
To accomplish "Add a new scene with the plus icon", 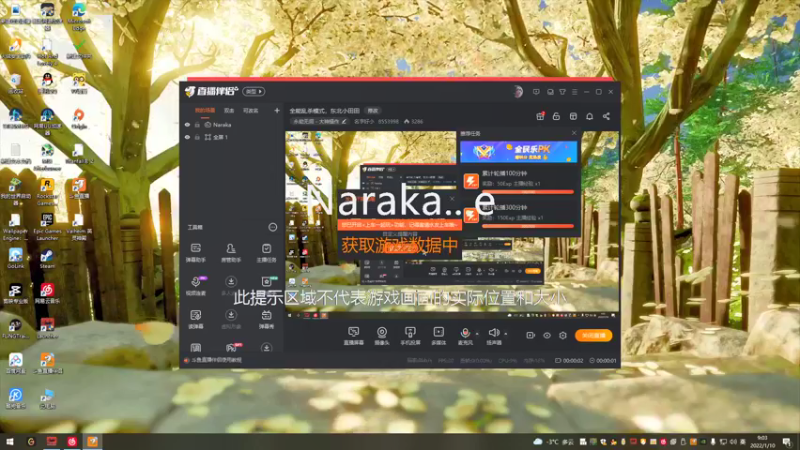I will [277, 110].
